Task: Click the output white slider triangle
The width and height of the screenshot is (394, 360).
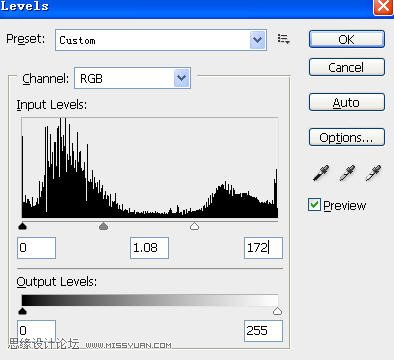Action: (277, 311)
